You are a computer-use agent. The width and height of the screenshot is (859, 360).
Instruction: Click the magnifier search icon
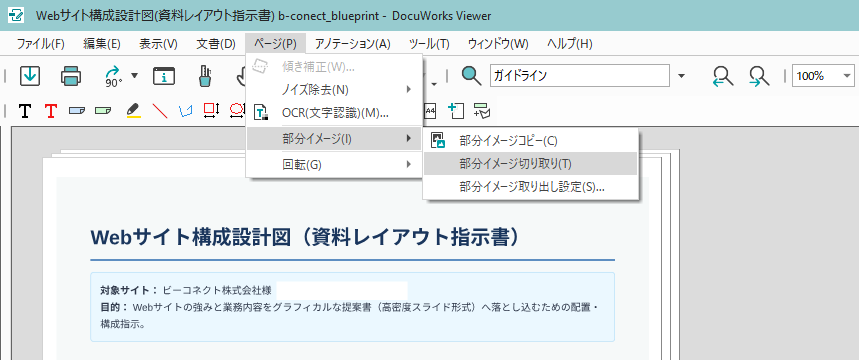[x=471, y=76]
